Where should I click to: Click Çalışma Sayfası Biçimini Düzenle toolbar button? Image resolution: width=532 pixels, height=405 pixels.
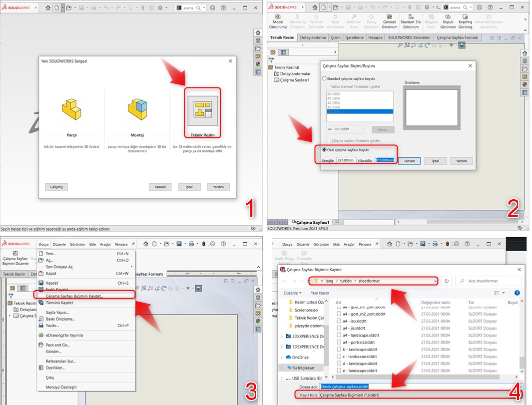tap(15, 259)
